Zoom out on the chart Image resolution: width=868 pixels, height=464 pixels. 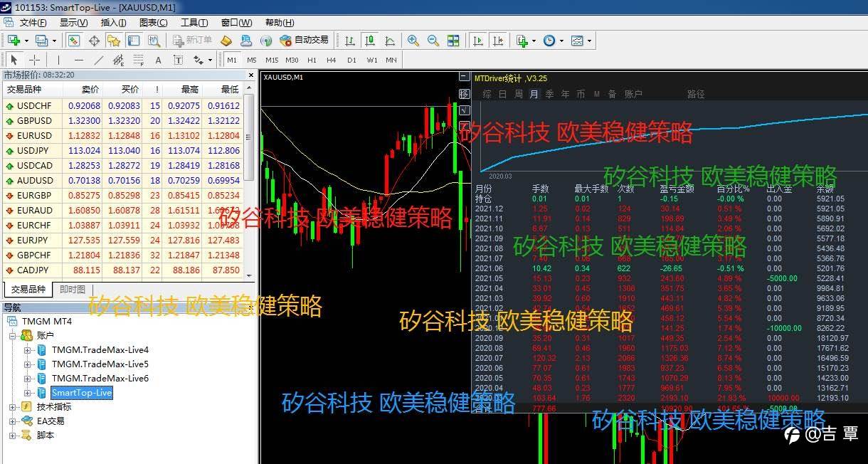pos(433,41)
